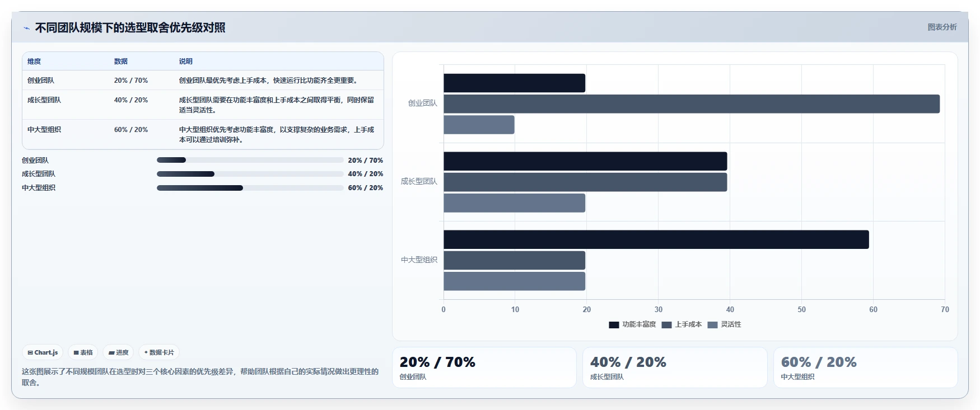Viewport: 980px width, 410px height.
Task: Click the 成长型团队 caption on the data card
Action: pyautogui.click(x=607, y=377)
